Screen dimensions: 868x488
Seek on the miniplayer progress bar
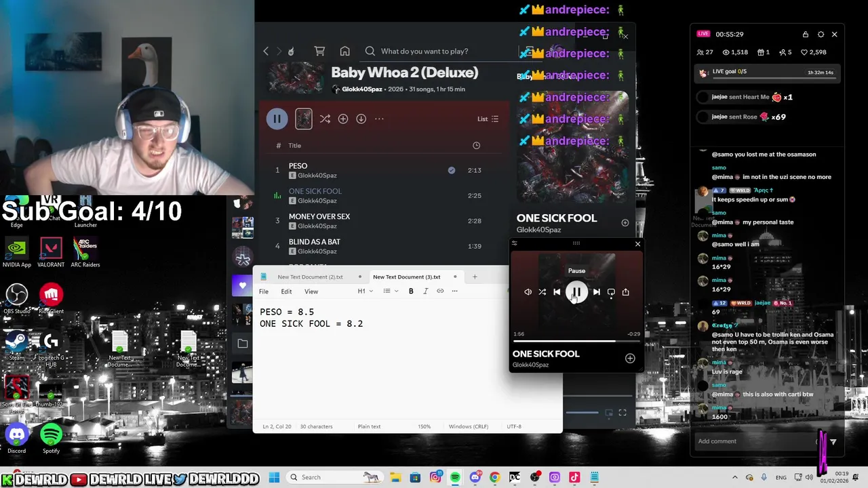576,341
